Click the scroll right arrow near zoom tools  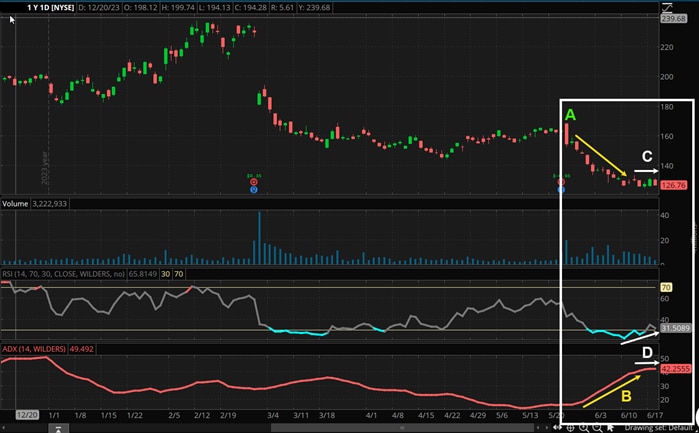547,427
